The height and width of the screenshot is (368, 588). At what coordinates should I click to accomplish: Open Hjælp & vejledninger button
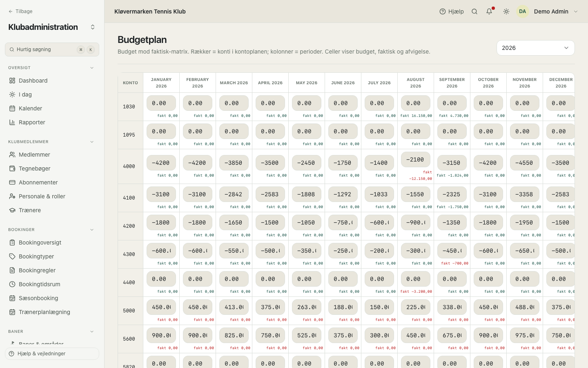pyautogui.click(x=52, y=354)
